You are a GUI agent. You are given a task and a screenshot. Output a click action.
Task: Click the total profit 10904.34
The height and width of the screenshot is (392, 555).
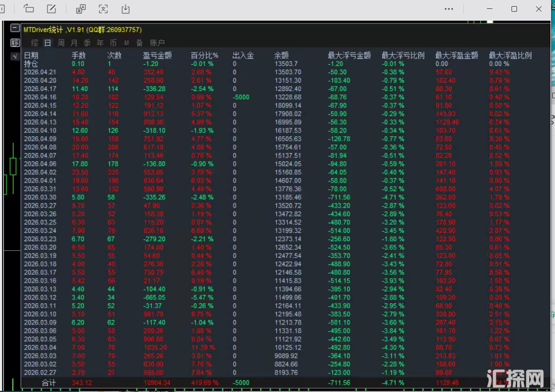point(157,383)
